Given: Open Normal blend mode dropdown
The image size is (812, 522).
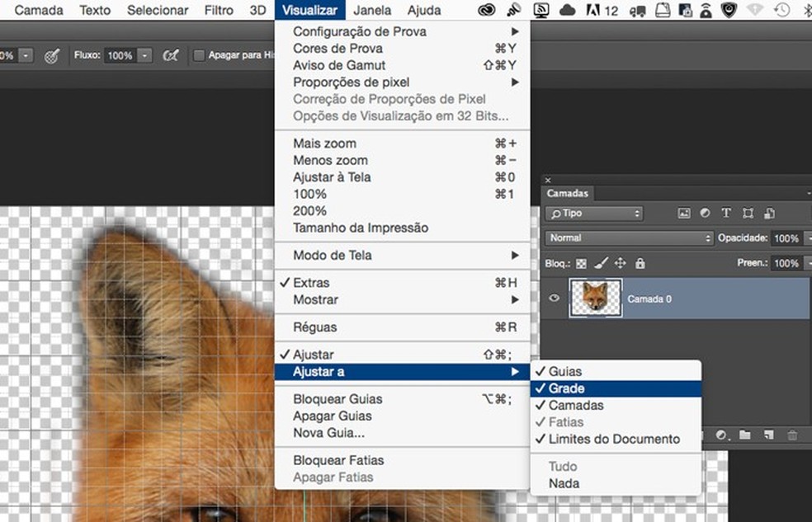Looking at the screenshot, I should tap(629, 238).
